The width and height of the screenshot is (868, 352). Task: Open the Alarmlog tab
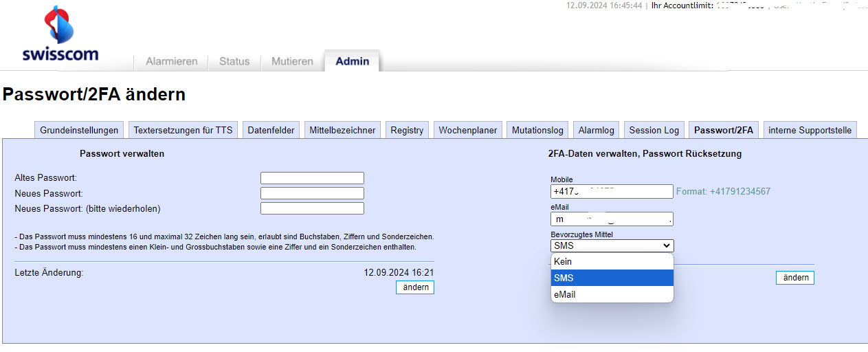click(597, 130)
